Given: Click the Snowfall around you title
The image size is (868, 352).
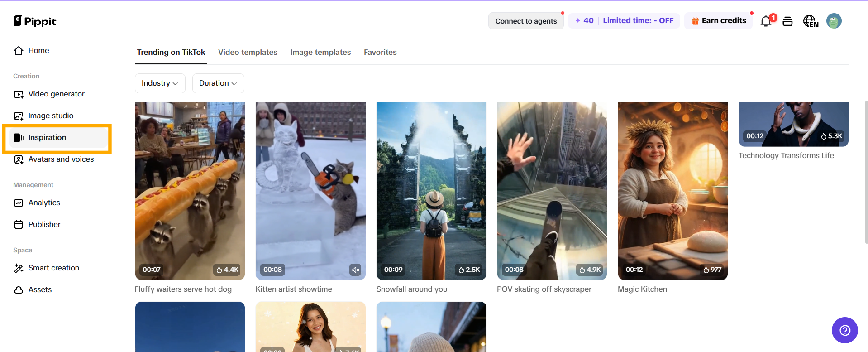Looking at the screenshot, I should [412, 289].
